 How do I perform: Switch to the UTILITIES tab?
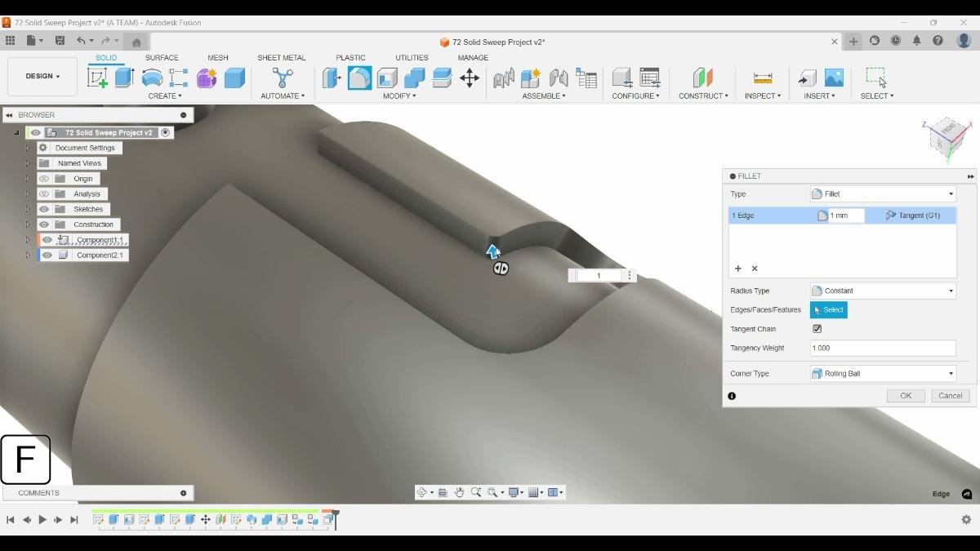(x=412, y=58)
